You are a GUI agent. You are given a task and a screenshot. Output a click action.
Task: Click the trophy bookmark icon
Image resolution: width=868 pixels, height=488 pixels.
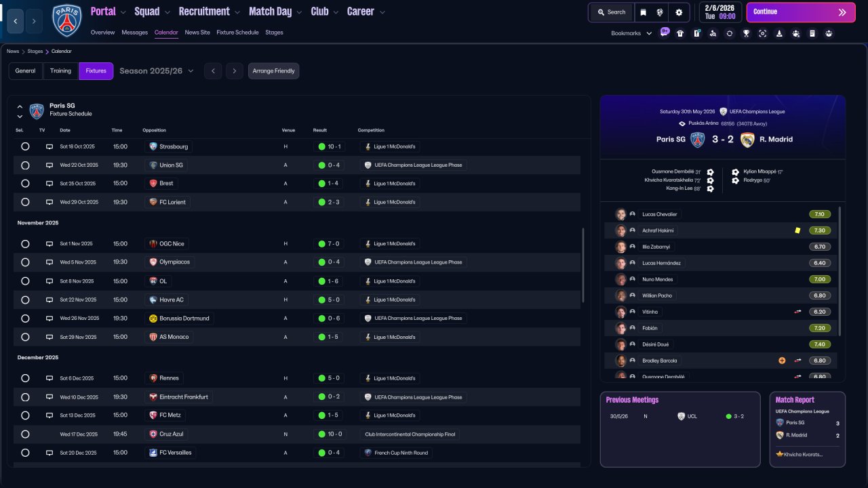coord(746,33)
